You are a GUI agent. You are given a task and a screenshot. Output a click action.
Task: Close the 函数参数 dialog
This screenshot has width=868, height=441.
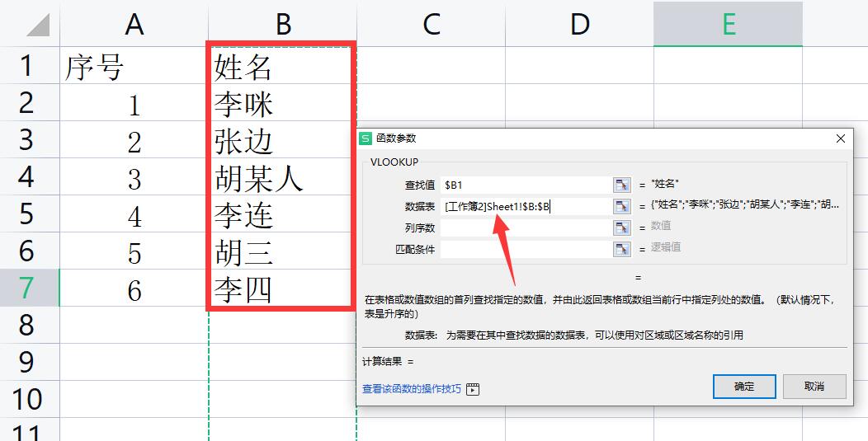841,138
